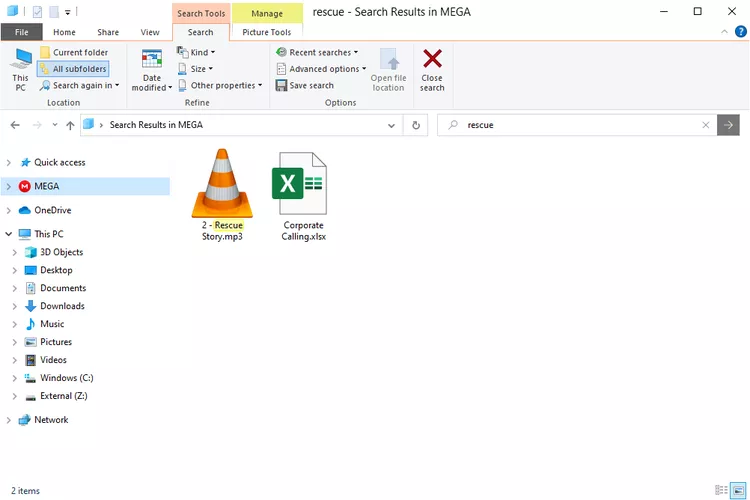The image size is (750, 500).
Task: Open Recent searches dropdown
Action: pyautogui.click(x=317, y=52)
